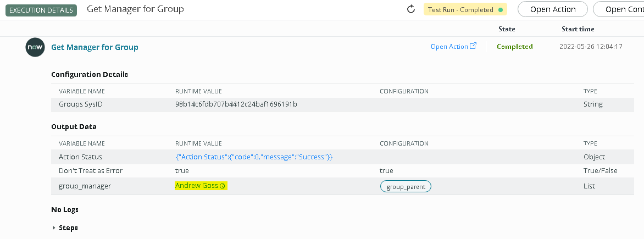Click the info icon next to Andrew Goss
This screenshot has height=239, width=644.
coord(223,186)
